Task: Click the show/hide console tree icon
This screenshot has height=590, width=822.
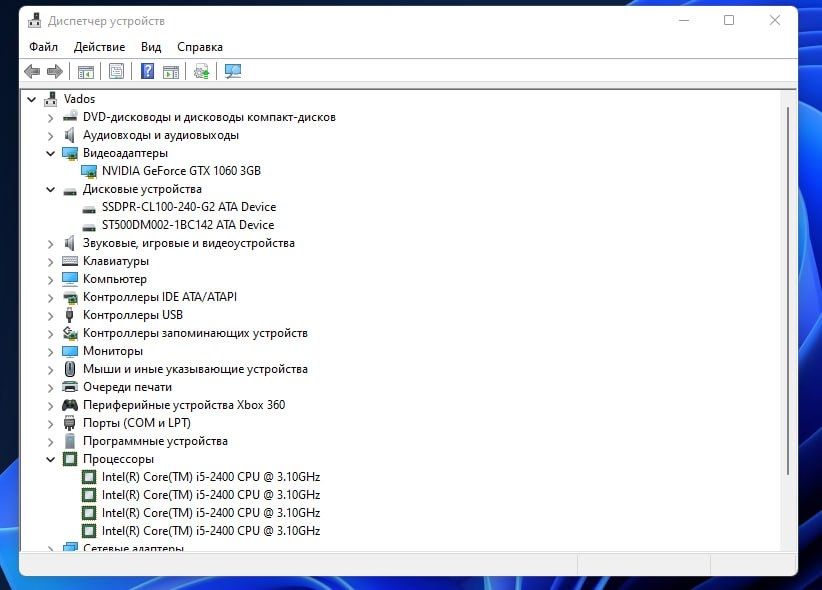Action: (x=86, y=71)
